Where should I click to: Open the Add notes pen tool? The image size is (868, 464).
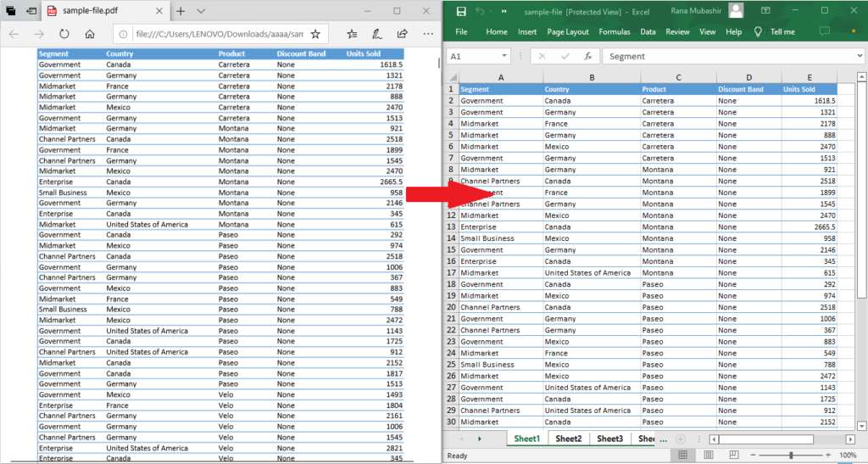coord(376,34)
